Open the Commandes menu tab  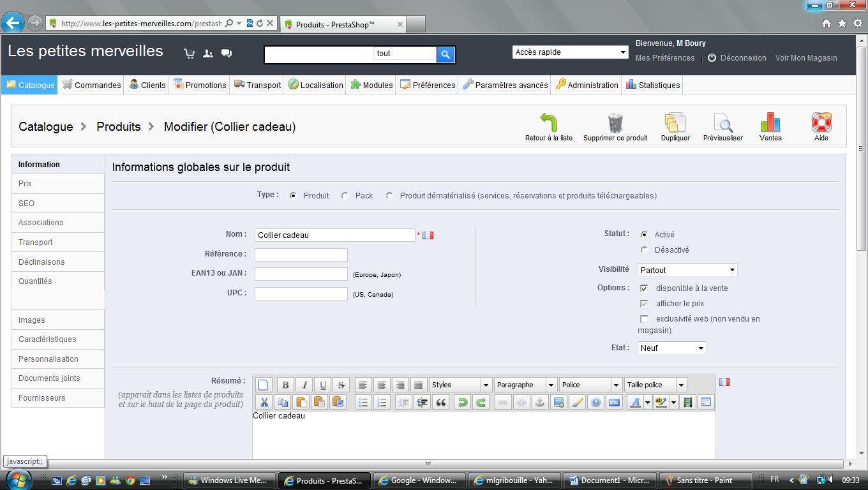91,85
